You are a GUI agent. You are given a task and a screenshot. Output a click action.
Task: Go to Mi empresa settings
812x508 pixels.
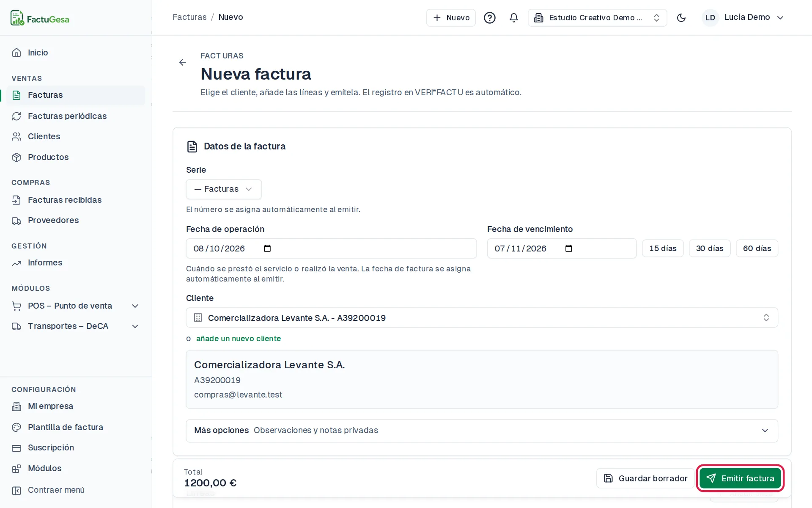(76, 406)
